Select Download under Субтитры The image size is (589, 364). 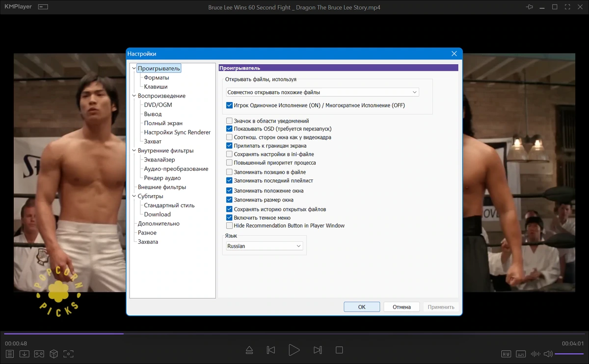click(158, 214)
